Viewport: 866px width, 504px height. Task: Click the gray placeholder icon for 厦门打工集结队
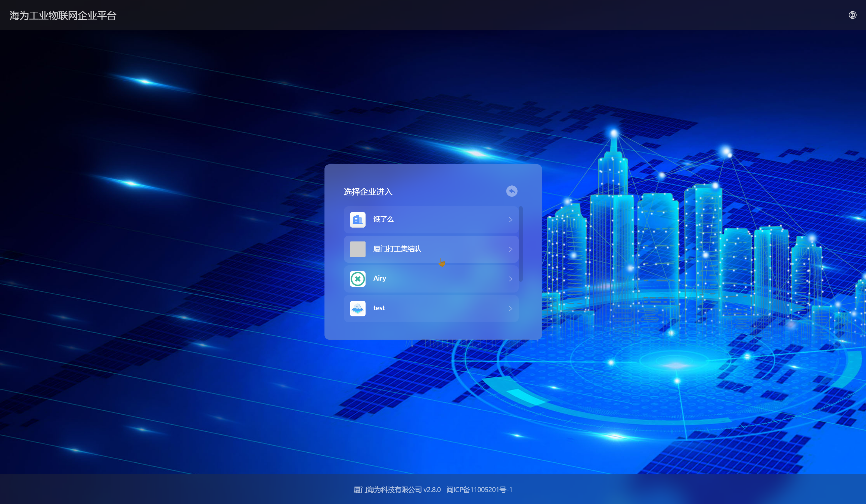click(x=358, y=249)
